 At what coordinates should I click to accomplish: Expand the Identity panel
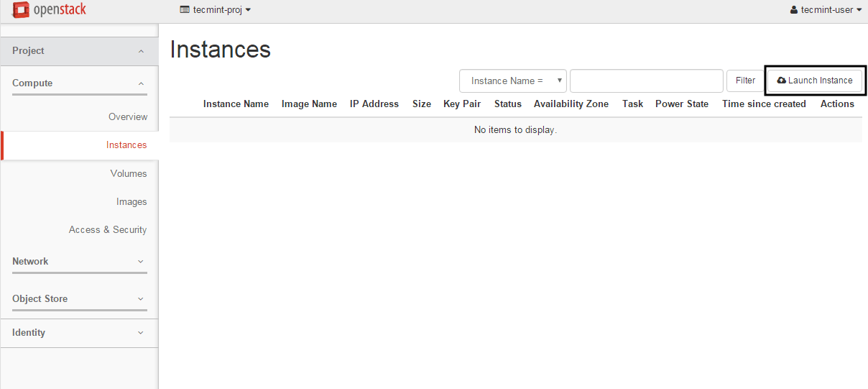point(79,333)
